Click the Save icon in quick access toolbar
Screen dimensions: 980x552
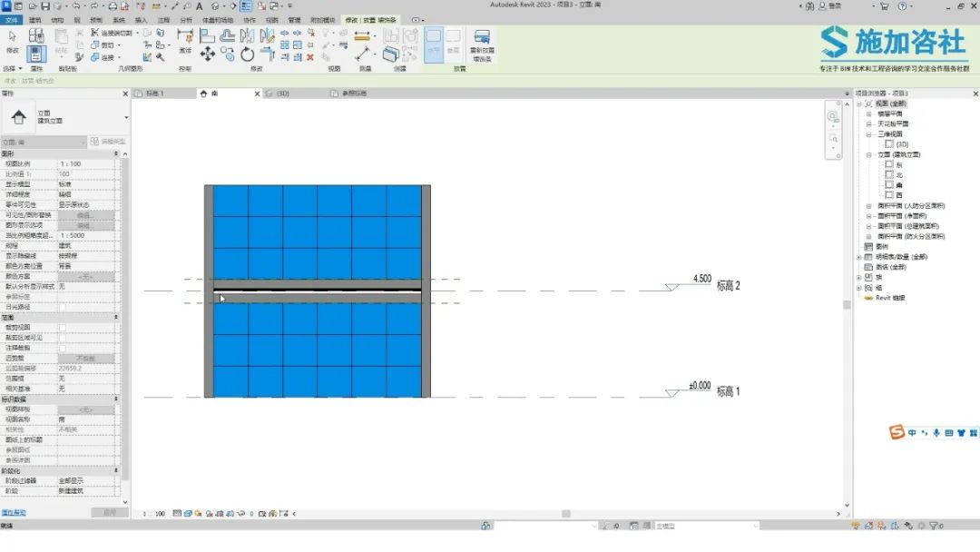pos(45,5)
